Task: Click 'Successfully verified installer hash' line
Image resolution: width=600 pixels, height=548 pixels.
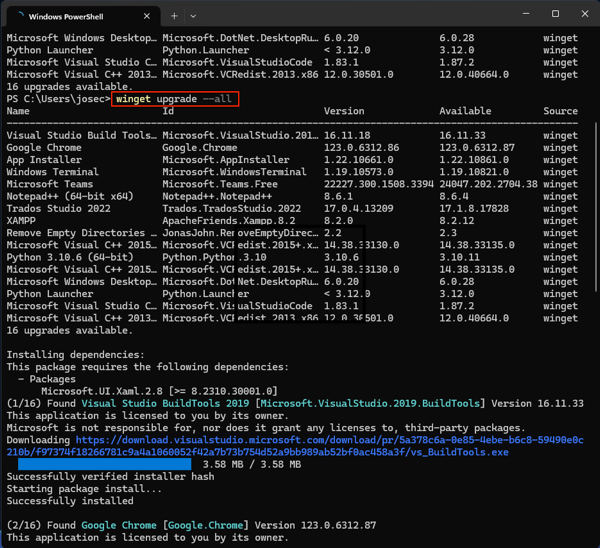Action: point(111,476)
